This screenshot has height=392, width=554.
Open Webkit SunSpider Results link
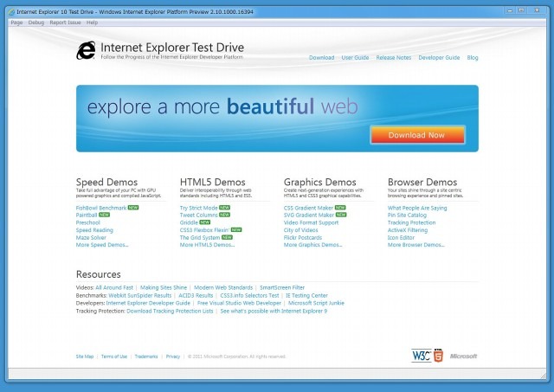tap(140, 296)
